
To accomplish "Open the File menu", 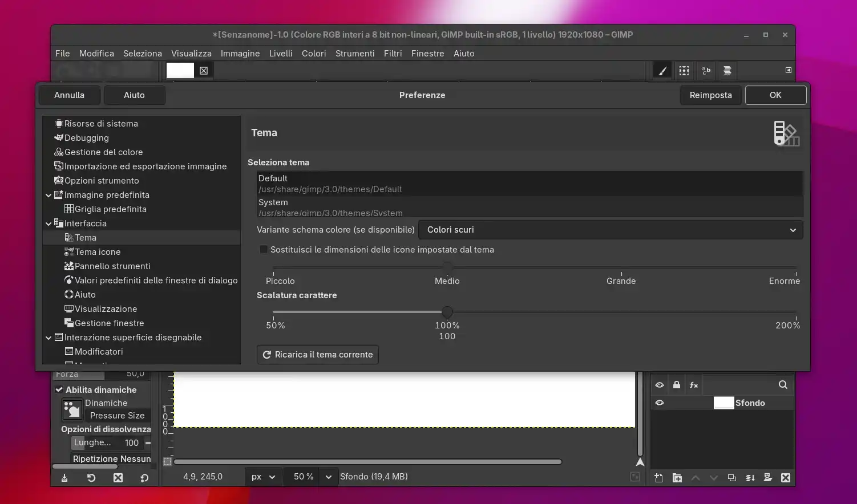I will pyautogui.click(x=63, y=54).
